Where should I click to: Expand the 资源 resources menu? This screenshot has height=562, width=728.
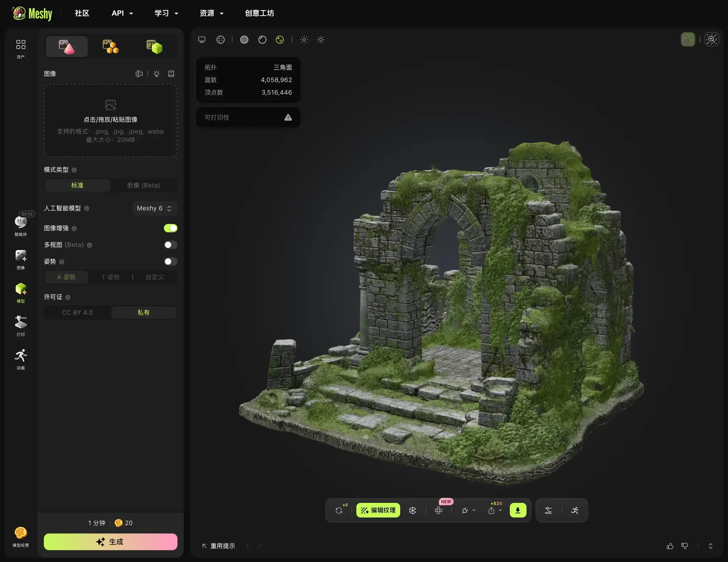tap(212, 13)
